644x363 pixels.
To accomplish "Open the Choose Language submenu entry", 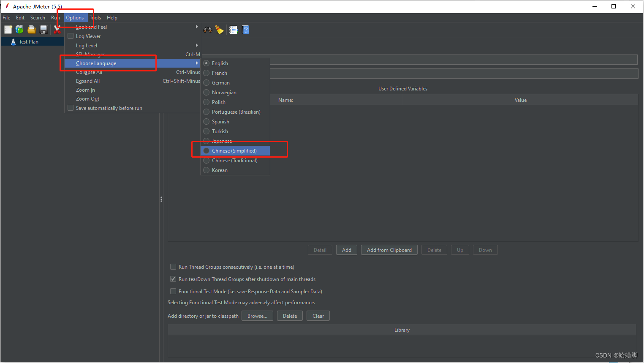I will [133, 63].
